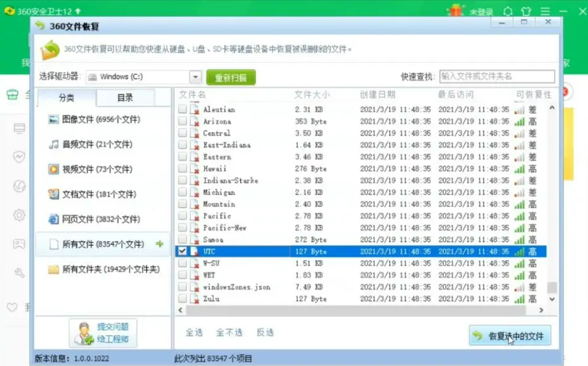Click the file list scroll down arrow
This screenshot has height=366, width=588.
tap(552, 299)
